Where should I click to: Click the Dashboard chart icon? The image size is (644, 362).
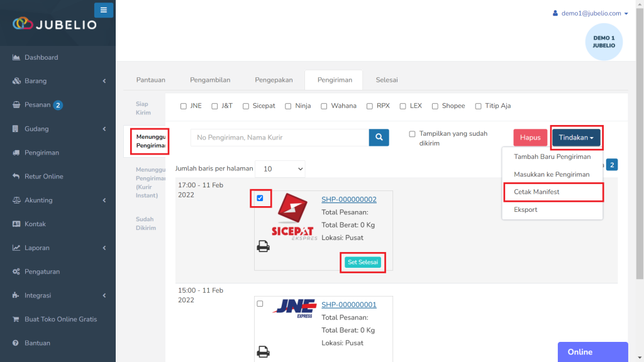click(x=16, y=57)
